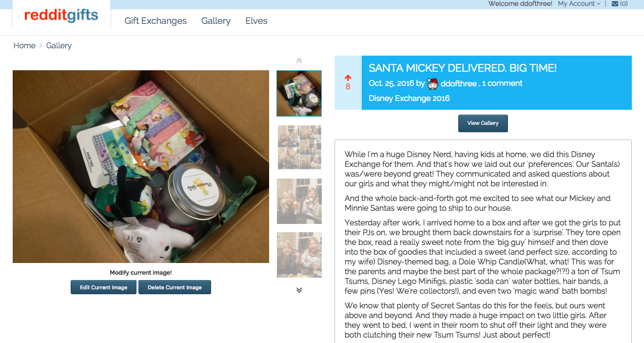Expand the My Account dropdown
The width and height of the screenshot is (644, 343).
(x=579, y=3)
